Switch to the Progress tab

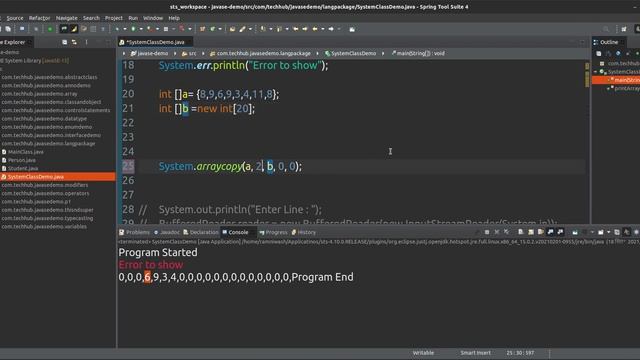coord(273,232)
